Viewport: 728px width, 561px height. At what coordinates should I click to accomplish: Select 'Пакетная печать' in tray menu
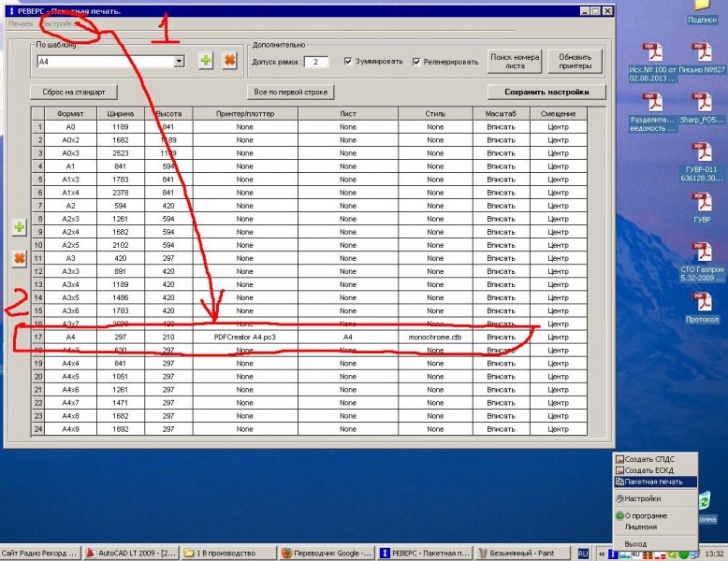click(655, 482)
